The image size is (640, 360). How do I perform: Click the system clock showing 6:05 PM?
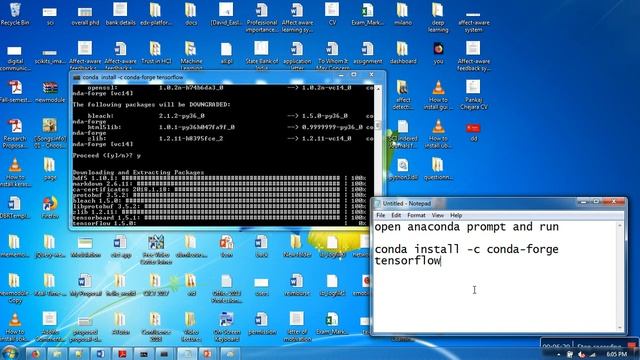click(x=616, y=354)
